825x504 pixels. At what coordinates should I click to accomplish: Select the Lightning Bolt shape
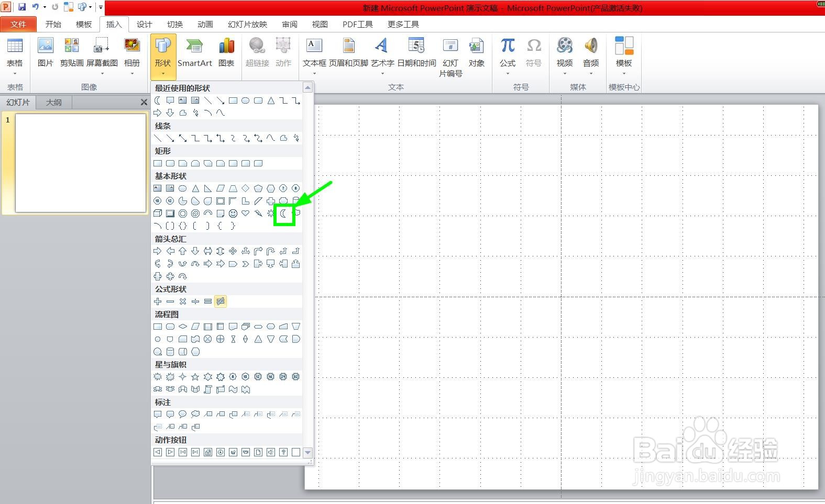coord(258,214)
